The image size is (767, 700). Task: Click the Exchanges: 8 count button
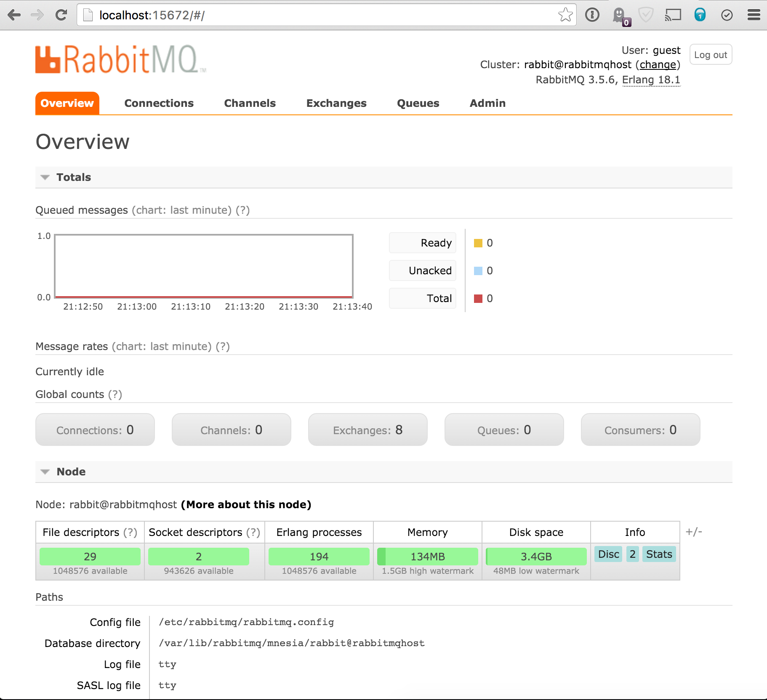click(x=368, y=430)
